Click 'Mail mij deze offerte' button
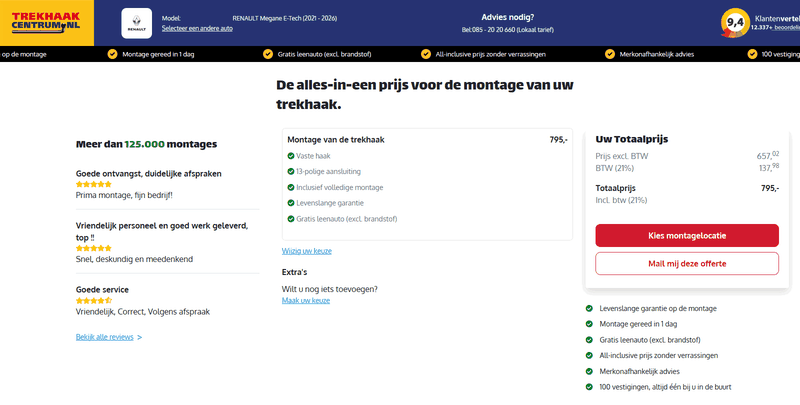The width and height of the screenshot is (800, 405). pos(687,264)
